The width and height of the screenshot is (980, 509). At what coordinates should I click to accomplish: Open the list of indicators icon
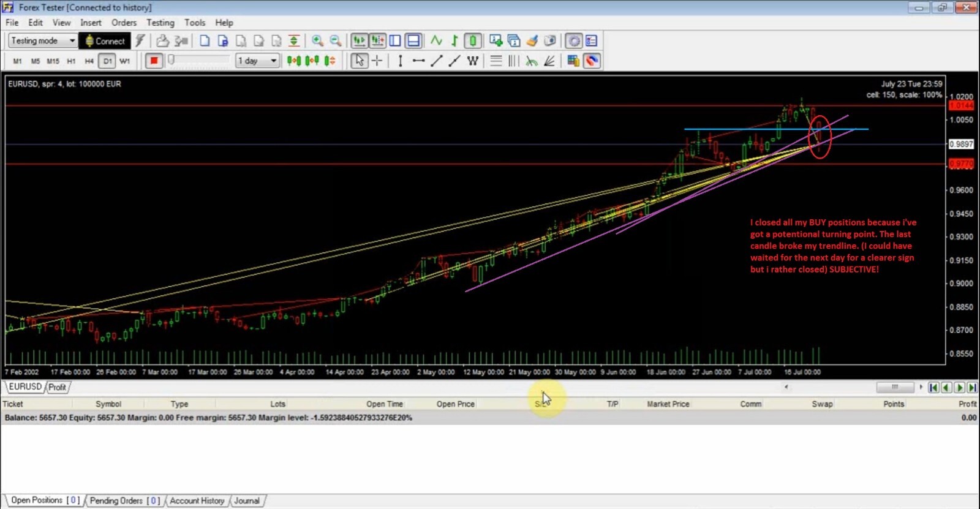pyautogui.click(x=514, y=41)
